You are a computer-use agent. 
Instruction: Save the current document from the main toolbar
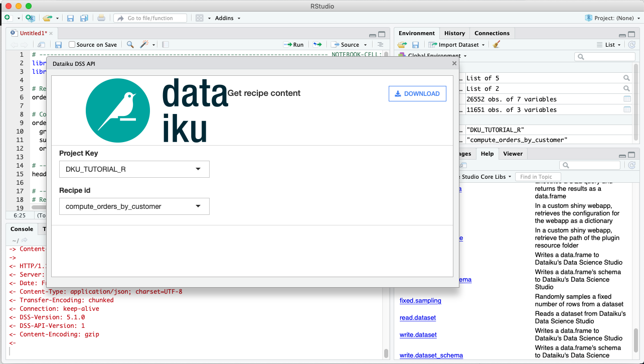[70, 18]
